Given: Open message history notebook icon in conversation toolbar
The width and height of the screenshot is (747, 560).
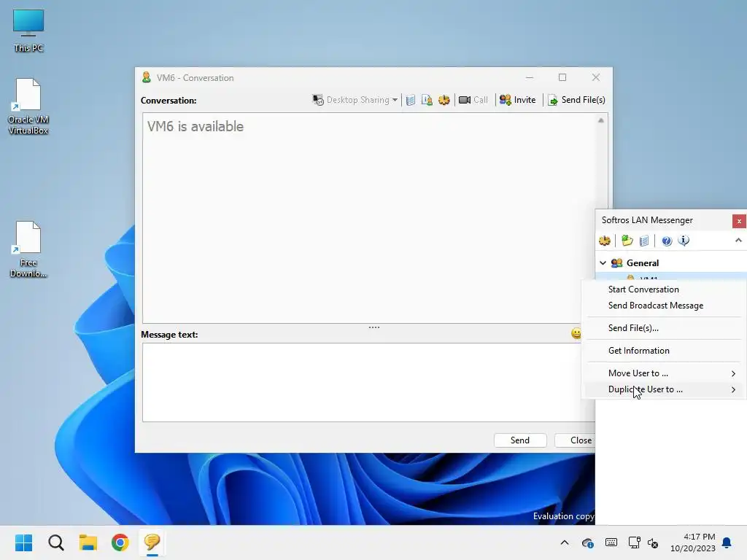Looking at the screenshot, I should pos(410,100).
